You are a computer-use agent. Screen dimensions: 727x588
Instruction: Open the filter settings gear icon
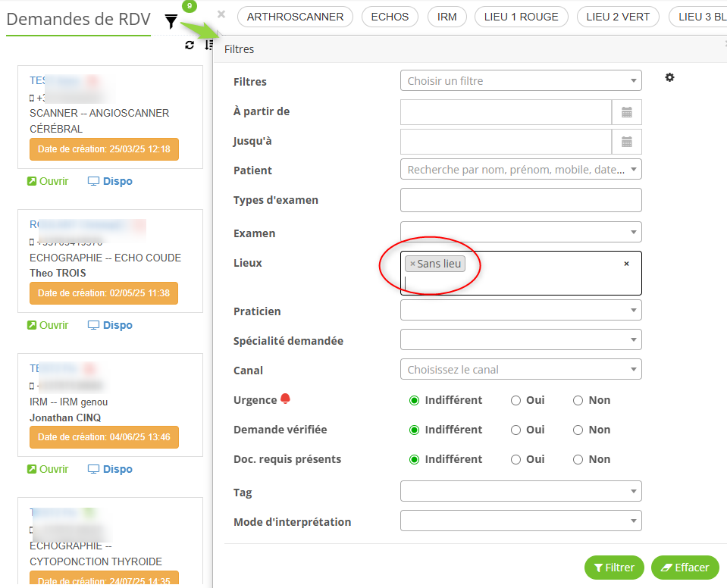pyautogui.click(x=669, y=77)
